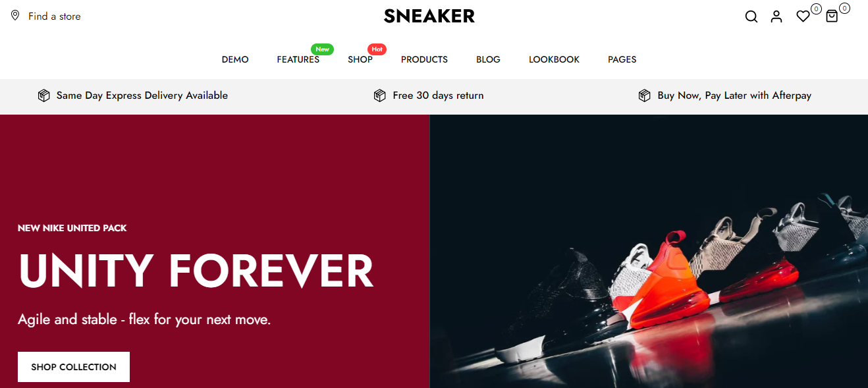The height and width of the screenshot is (388, 868).
Task: Expand the PRODUCTS menu
Action: (x=424, y=59)
